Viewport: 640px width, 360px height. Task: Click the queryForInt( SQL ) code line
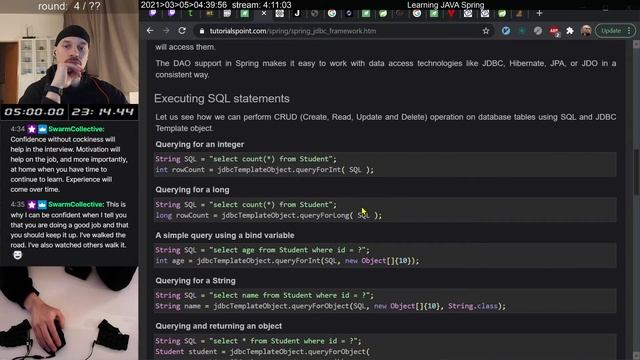point(264,170)
